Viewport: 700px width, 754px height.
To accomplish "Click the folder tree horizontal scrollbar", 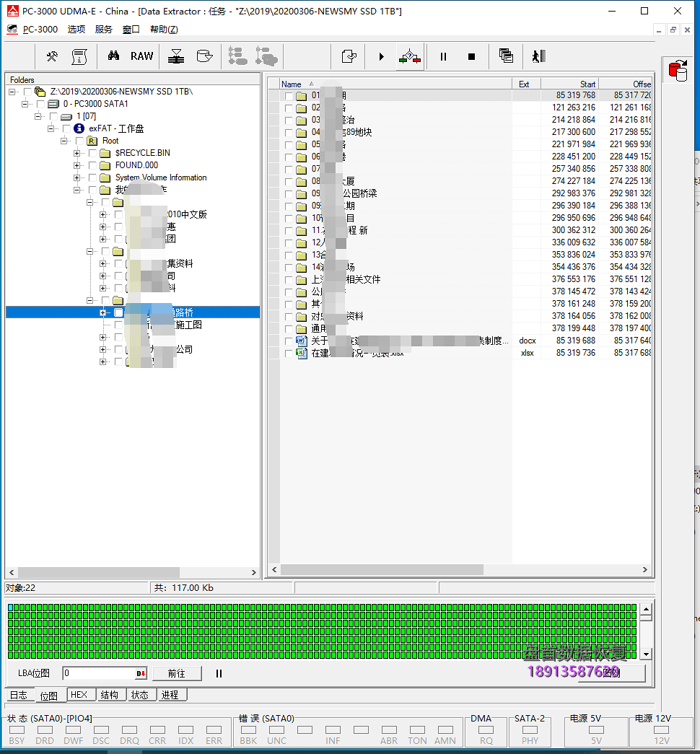I will 99,572.
